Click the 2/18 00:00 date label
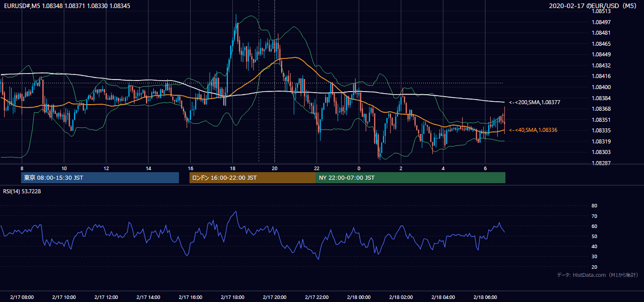Screen dimensions: 644x302 point(359,297)
